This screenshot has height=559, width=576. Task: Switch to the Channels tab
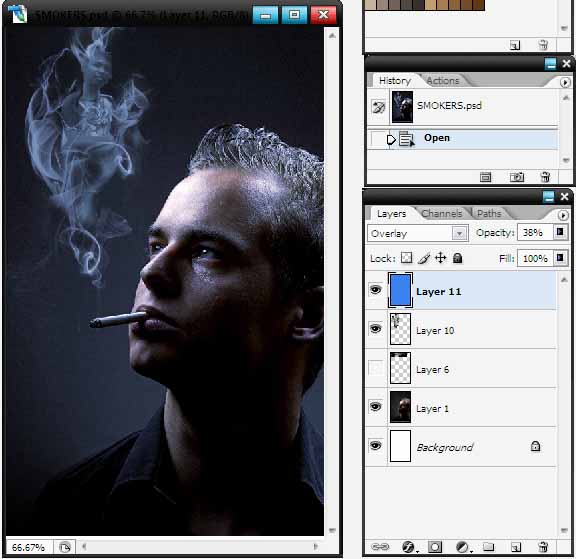coord(441,213)
